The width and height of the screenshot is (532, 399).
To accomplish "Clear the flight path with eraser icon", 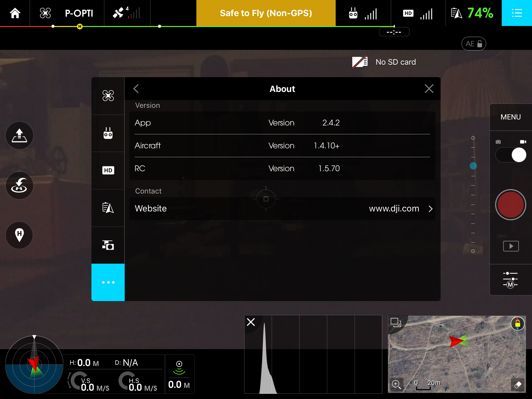I will pos(518,385).
